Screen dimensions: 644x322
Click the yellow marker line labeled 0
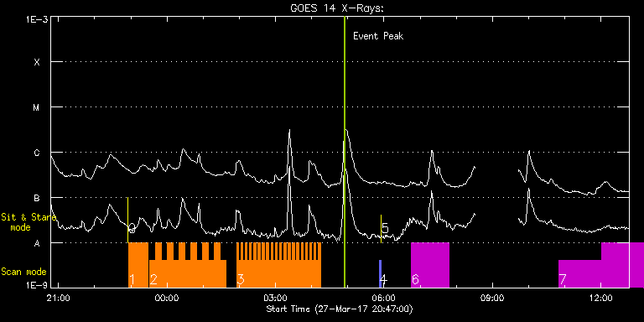pos(127,220)
